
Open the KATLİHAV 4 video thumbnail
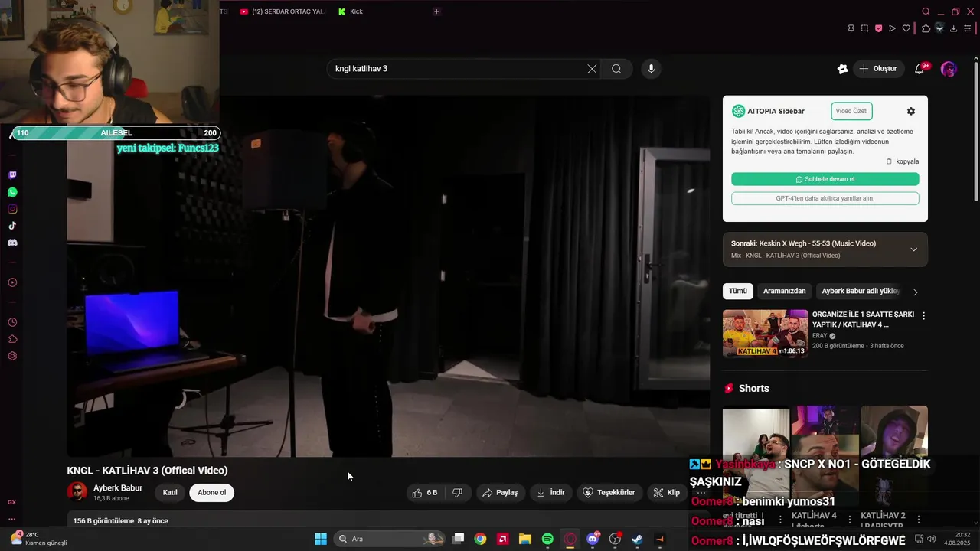765,334
